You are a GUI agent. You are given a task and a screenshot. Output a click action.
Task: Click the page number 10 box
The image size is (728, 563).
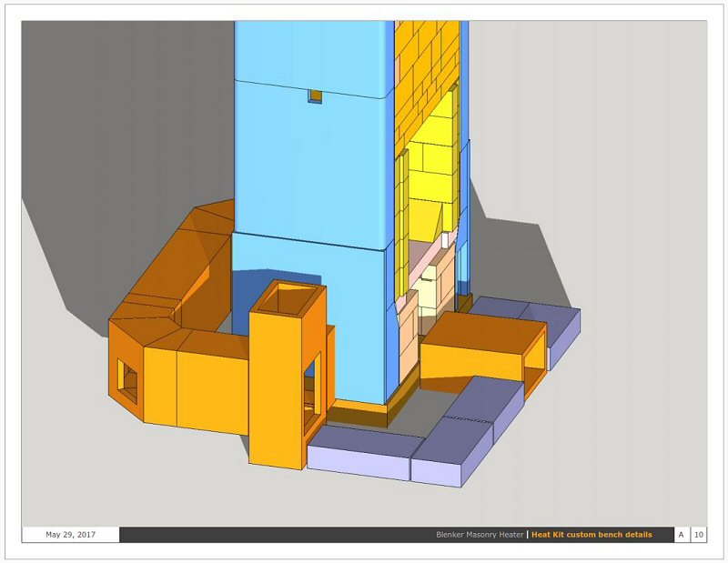[x=698, y=535]
